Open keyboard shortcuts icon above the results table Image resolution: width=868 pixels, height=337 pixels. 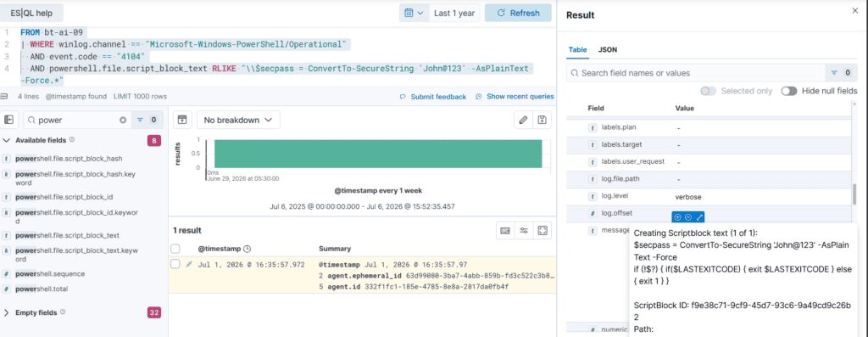(505, 231)
